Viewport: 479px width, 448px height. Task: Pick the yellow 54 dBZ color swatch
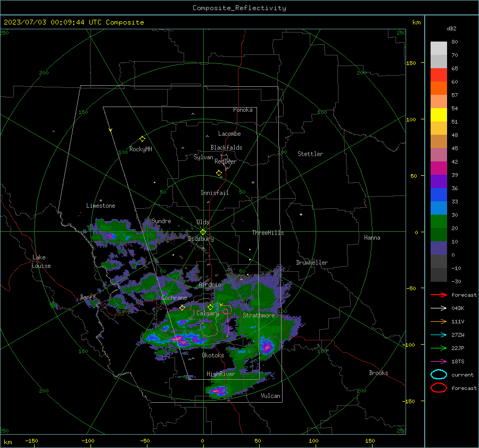coord(439,115)
